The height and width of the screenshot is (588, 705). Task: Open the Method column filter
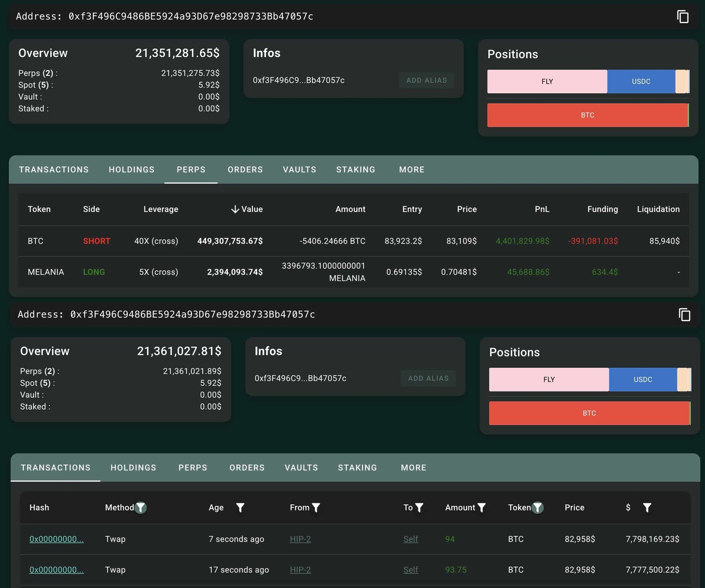pos(141,507)
